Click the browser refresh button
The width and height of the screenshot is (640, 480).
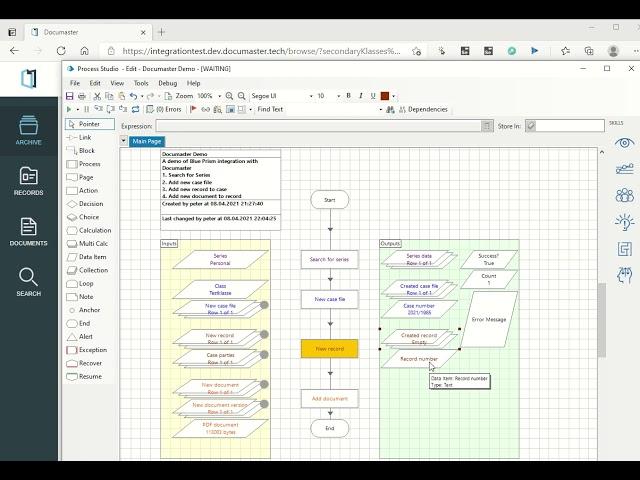pos(61,51)
